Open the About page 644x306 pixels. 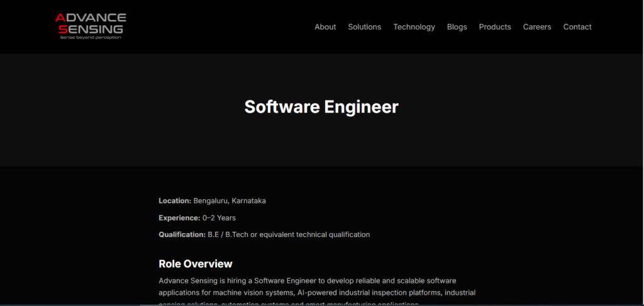[325, 26]
